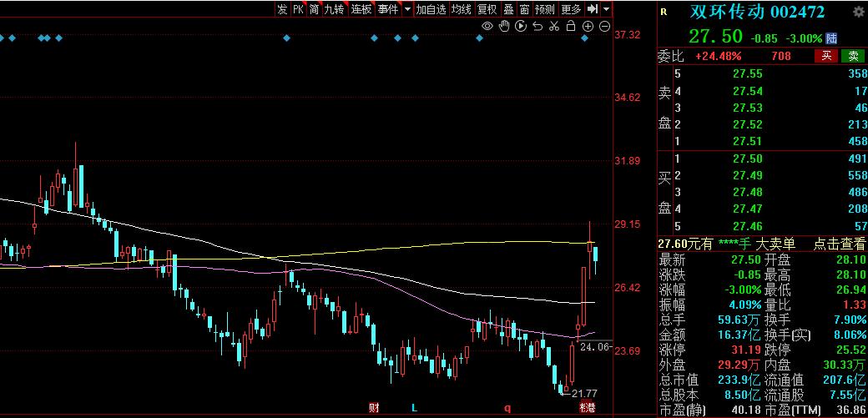Click buy level 3 price 27.48
Image resolution: width=868 pixels, height=418 pixels.
(x=747, y=193)
